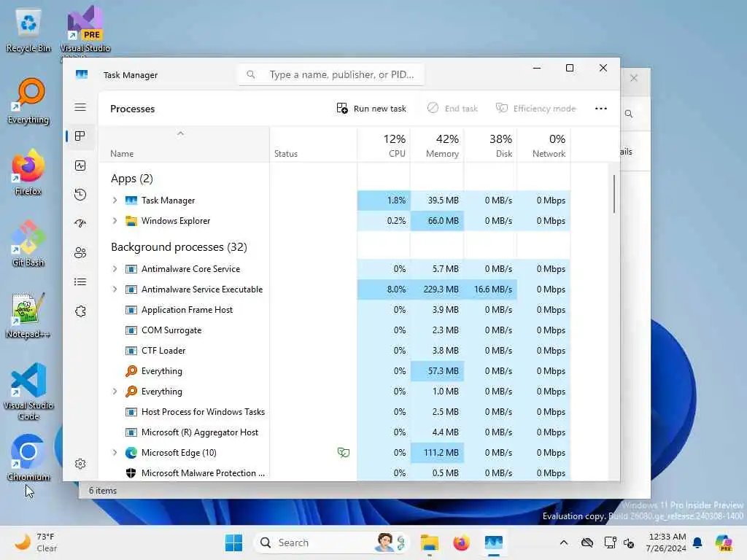Click Firefox desktop shortcut icon
This screenshot has height=560, width=747.
(28, 172)
